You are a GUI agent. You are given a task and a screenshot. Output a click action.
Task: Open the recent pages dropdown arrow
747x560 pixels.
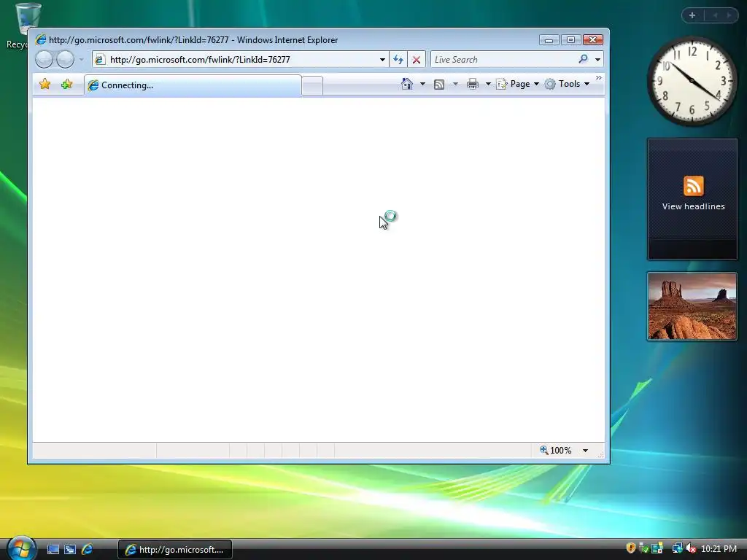pyautogui.click(x=82, y=60)
